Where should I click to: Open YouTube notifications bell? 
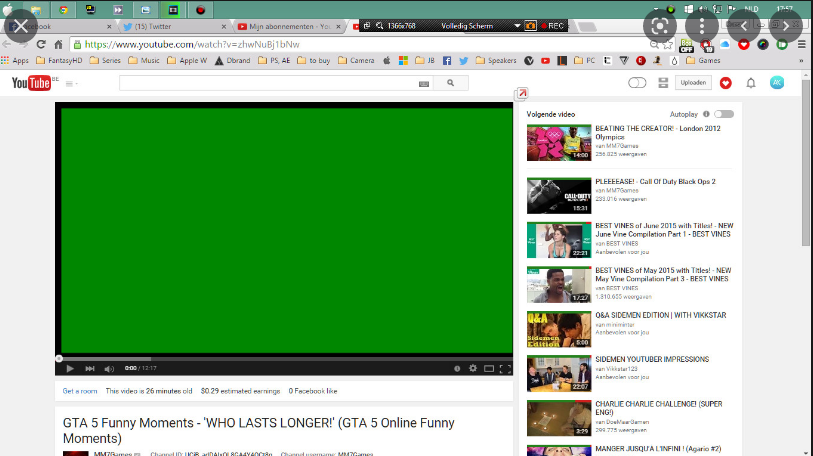coord(751,83)
